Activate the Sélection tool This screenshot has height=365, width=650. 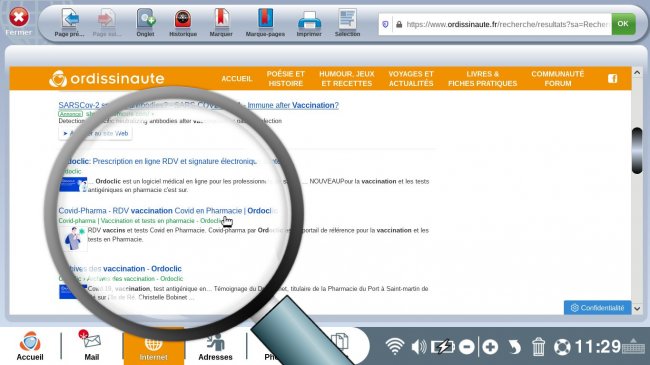pos(347,23)
